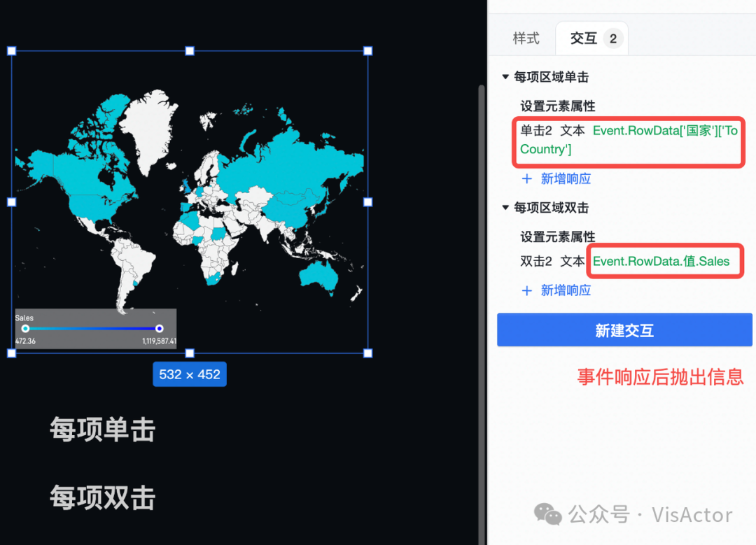Click Australia on the world map
756x545 pixels.
tap(318, 278)
